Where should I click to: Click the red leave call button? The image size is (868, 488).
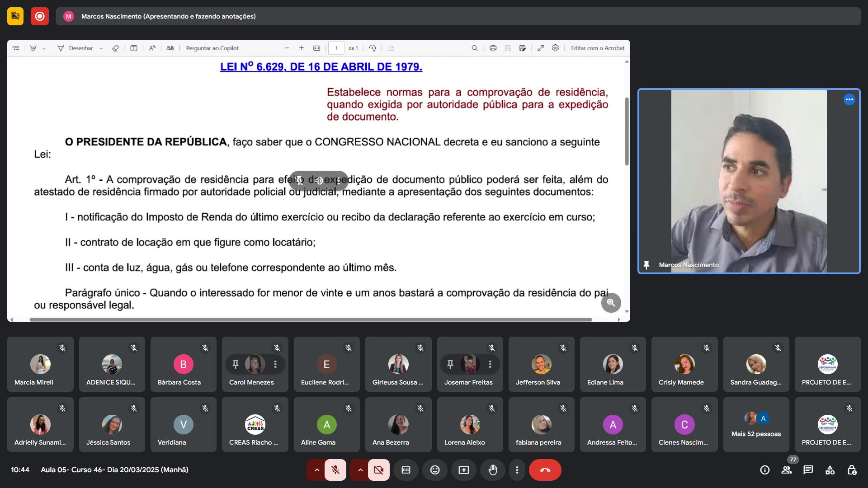(545, 470)
